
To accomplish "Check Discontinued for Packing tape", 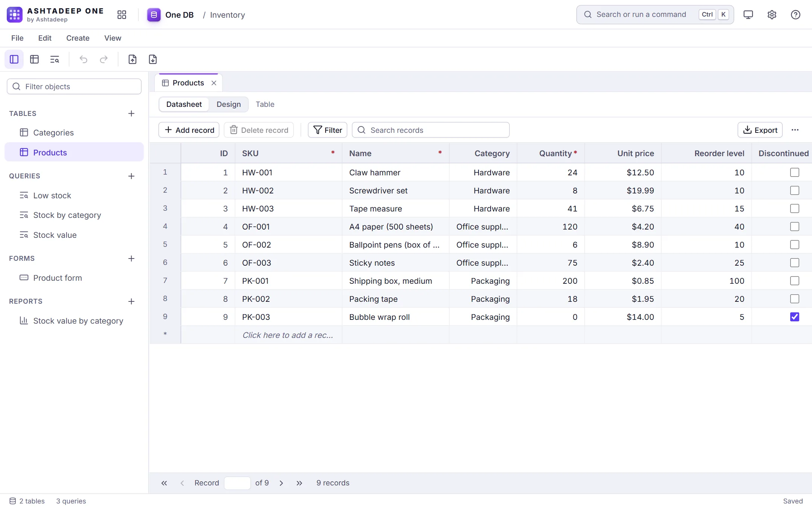I will pyautogui.click(x=794, y=299).
